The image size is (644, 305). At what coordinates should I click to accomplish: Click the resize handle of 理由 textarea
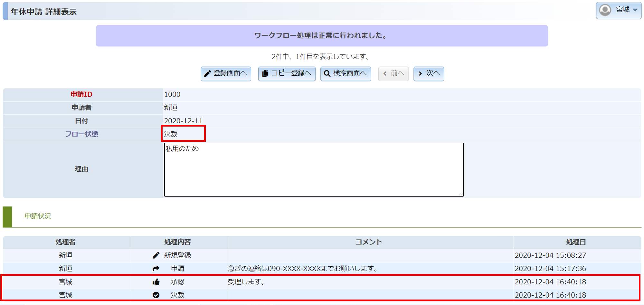[461, 194]
